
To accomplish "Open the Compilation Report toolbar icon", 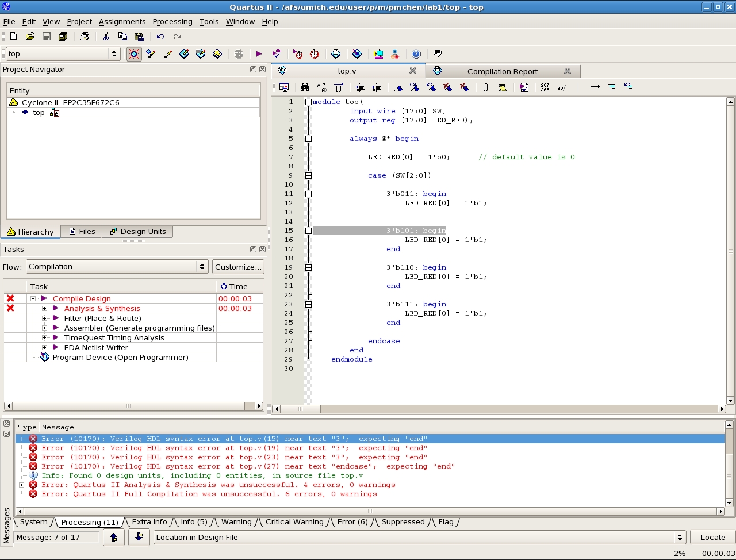I will tap(336, 53).
